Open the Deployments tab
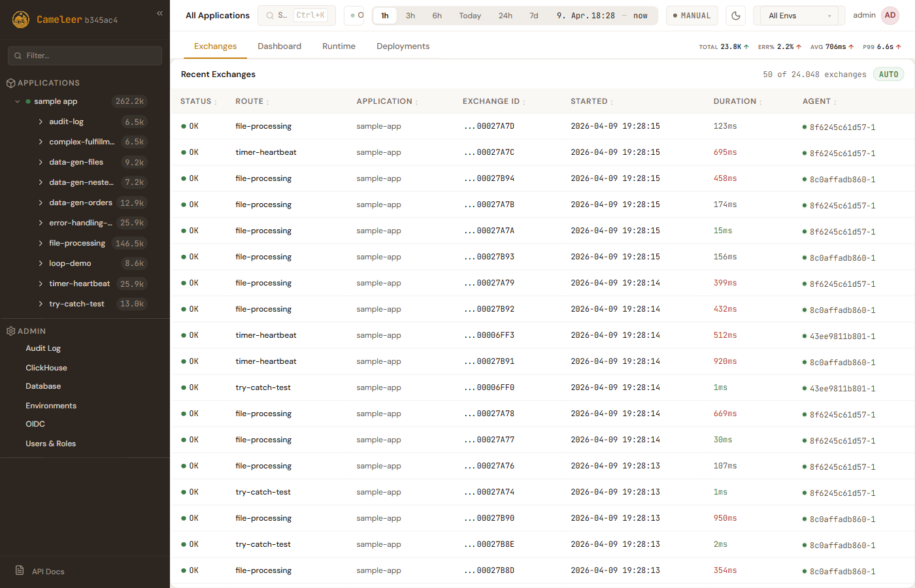The width and height of the screenshot is (915, 588). [403, 46]
